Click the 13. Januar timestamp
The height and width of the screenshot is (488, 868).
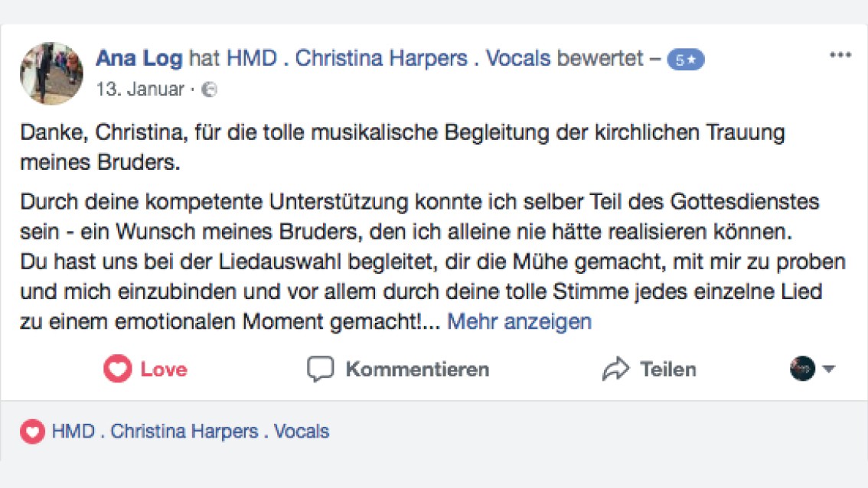pyautogui.click(x=140, y=89)
